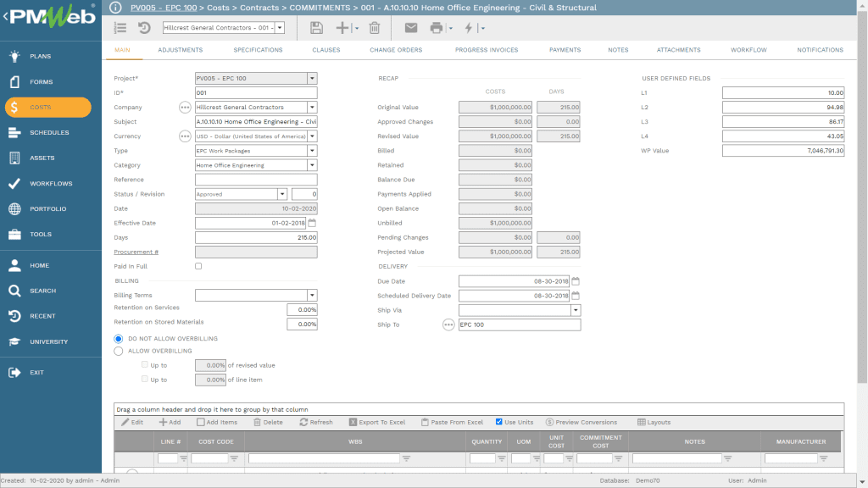
Task: Delete record using trash icon
Action: tap(375, 28)
